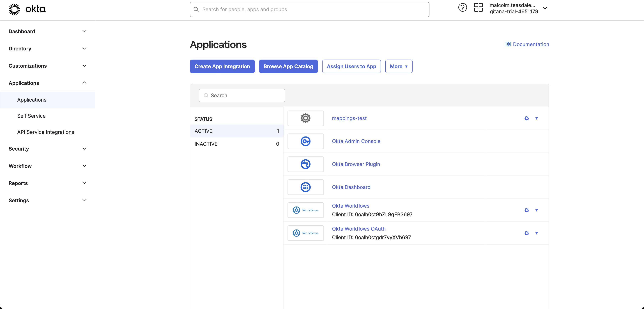Focus the people, apps and groups search
The height and width of the screenshot is (309, 644).
coord(309,10)
